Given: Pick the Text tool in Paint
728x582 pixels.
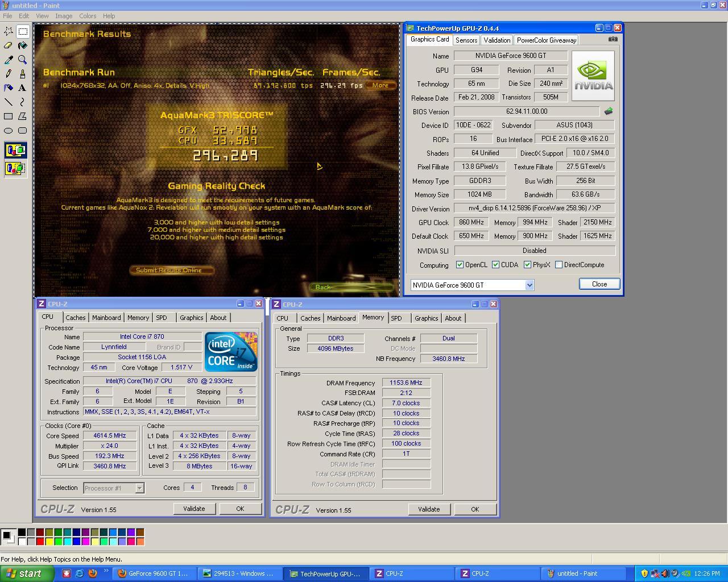Looking at the screenshot, I should coord(23,88).
